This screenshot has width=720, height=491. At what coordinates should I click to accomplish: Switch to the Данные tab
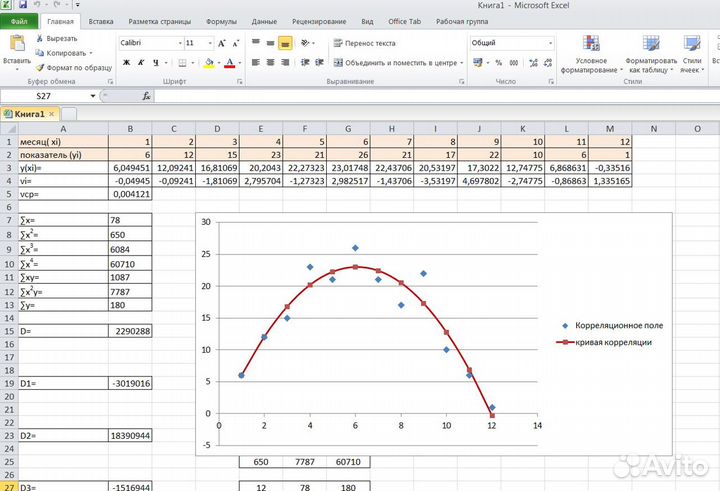[264, 21]
